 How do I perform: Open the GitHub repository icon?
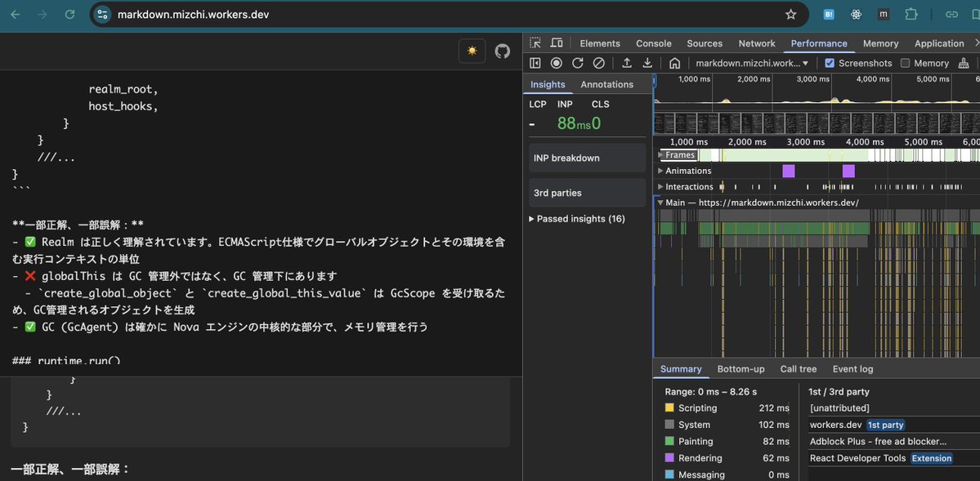pos(503,51)
